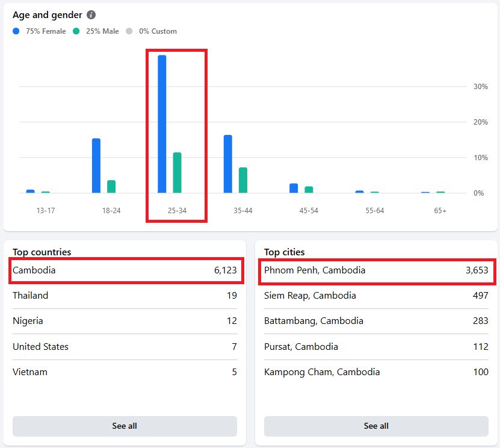Open See all under Top countries
The height and width of the screenshot is (448, 500).
[125, 426]
